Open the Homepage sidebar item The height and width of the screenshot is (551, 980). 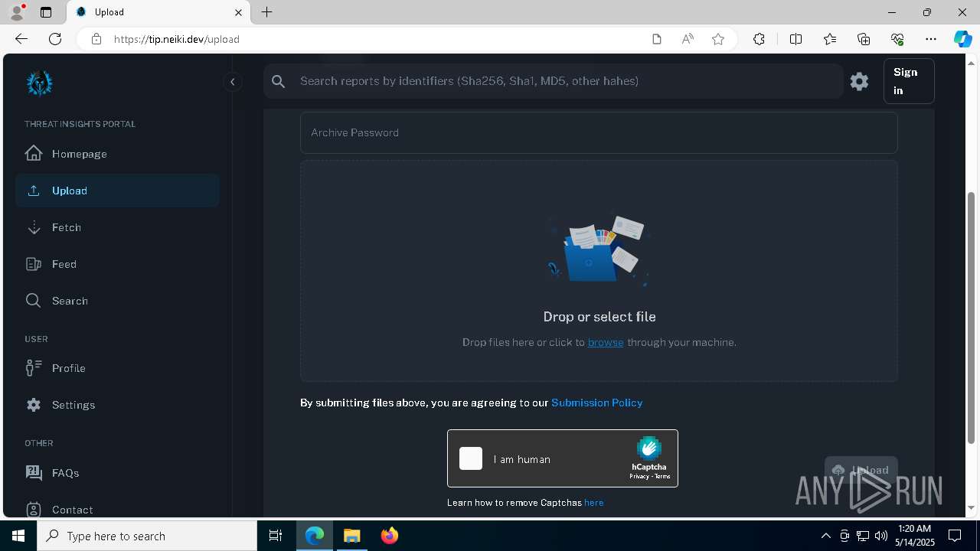(117, 154)
